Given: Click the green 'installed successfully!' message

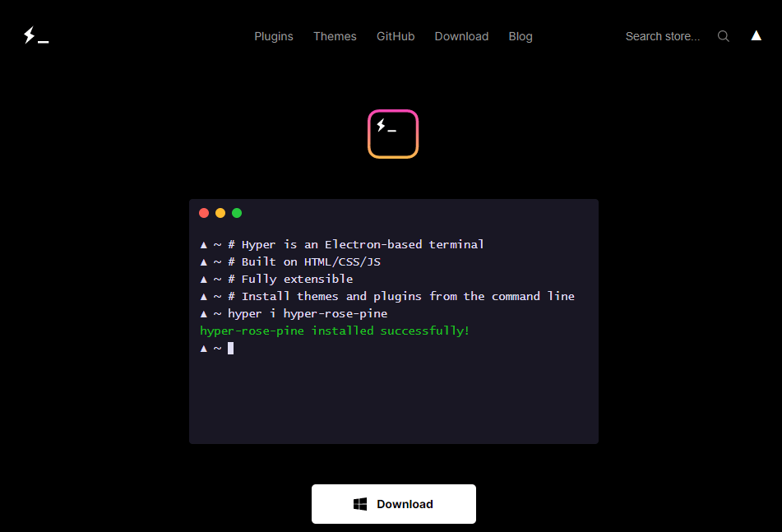Looking at the screenshot, I should point(335,331).
